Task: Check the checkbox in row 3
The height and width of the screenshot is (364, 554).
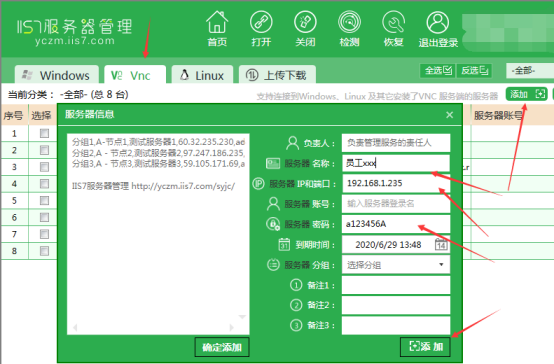Action: [x=44, y=167]
